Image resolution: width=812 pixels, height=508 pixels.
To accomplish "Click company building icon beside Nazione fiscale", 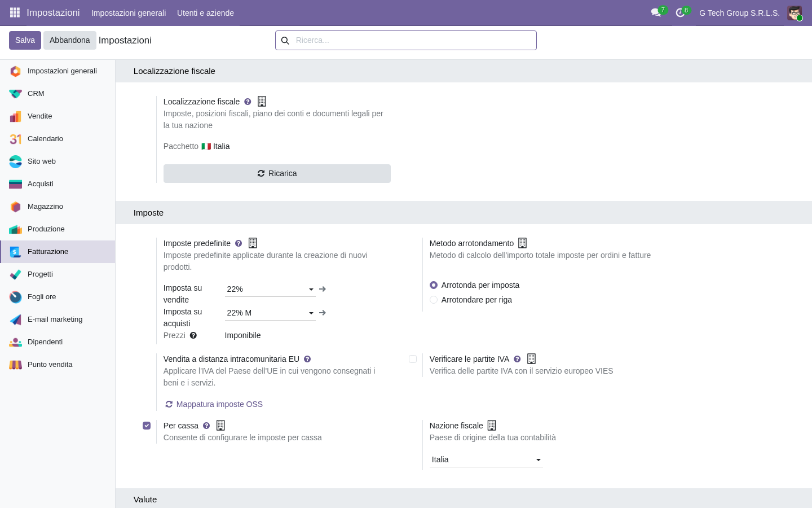I will (x=492, y=426).
